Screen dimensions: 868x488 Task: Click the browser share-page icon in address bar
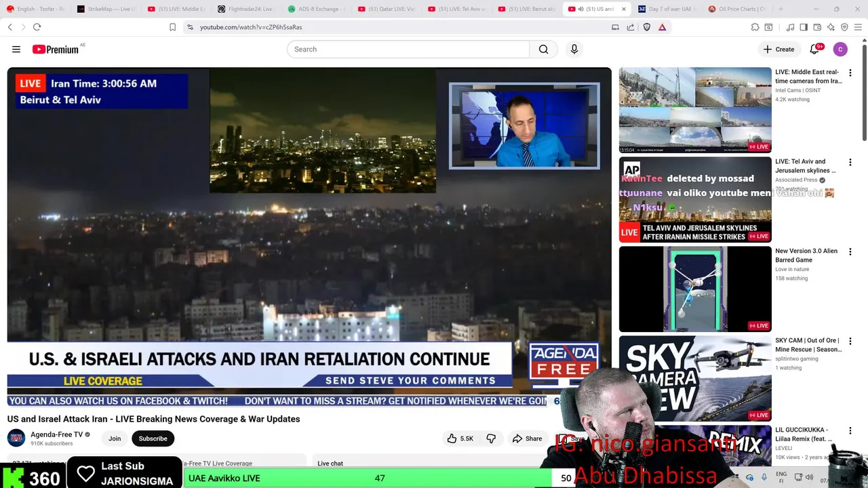pyautogui.click(x=631, y=27)
